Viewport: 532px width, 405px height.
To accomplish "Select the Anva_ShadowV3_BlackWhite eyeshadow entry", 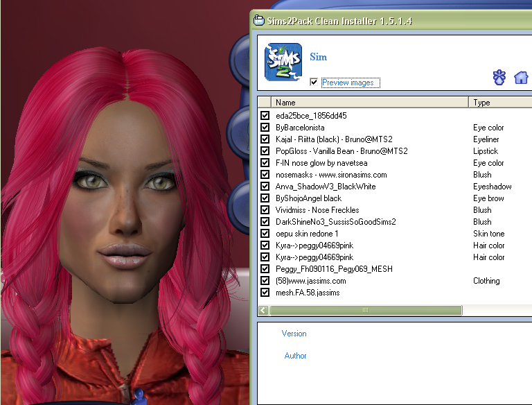I will point(326,187).
